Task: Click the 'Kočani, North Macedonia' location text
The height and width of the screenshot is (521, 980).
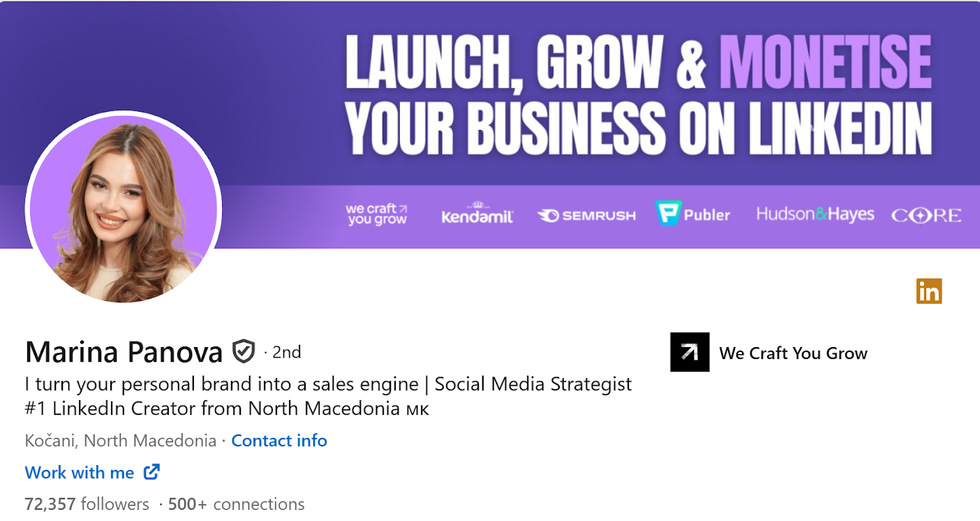Action: click(x=120, y=441)
